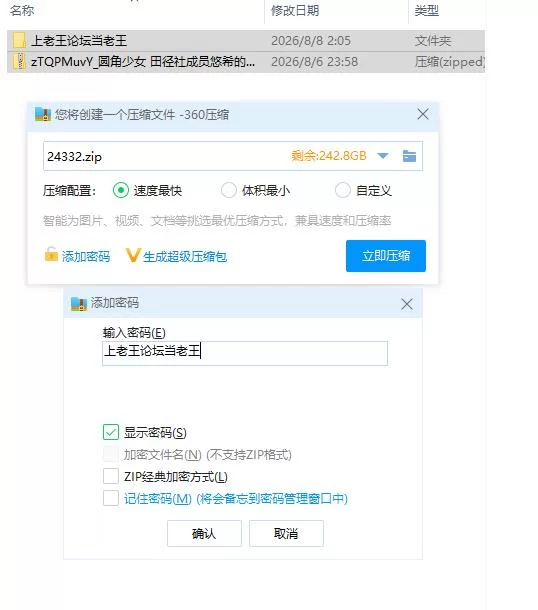538x610 pixels.
Task: Cancel password dialog with 取消 button
Action: [286, 533]
